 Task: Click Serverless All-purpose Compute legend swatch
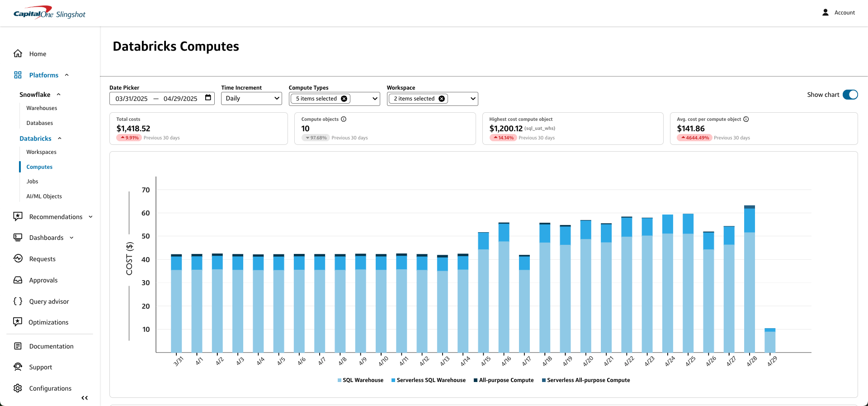pyautogui.click(x=544, y=380)
